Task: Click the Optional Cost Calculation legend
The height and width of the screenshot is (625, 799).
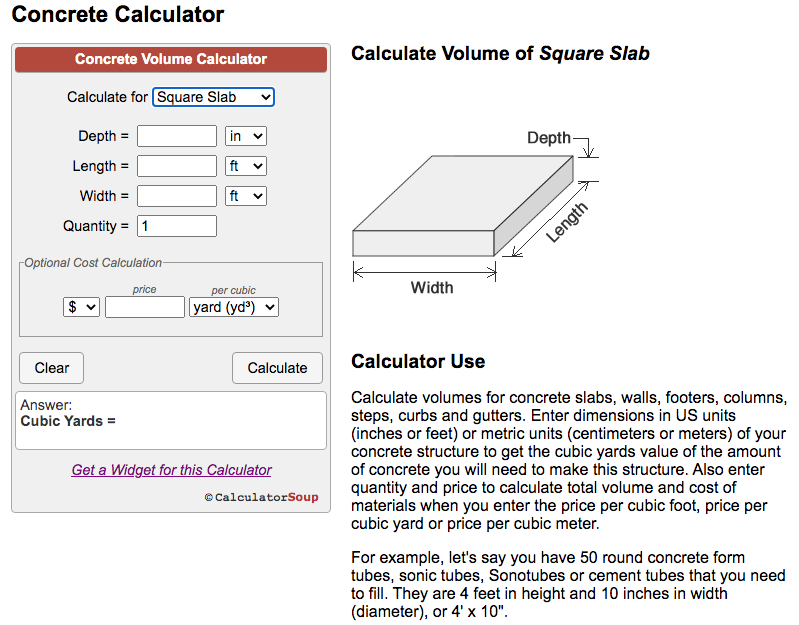Action: 93,262
